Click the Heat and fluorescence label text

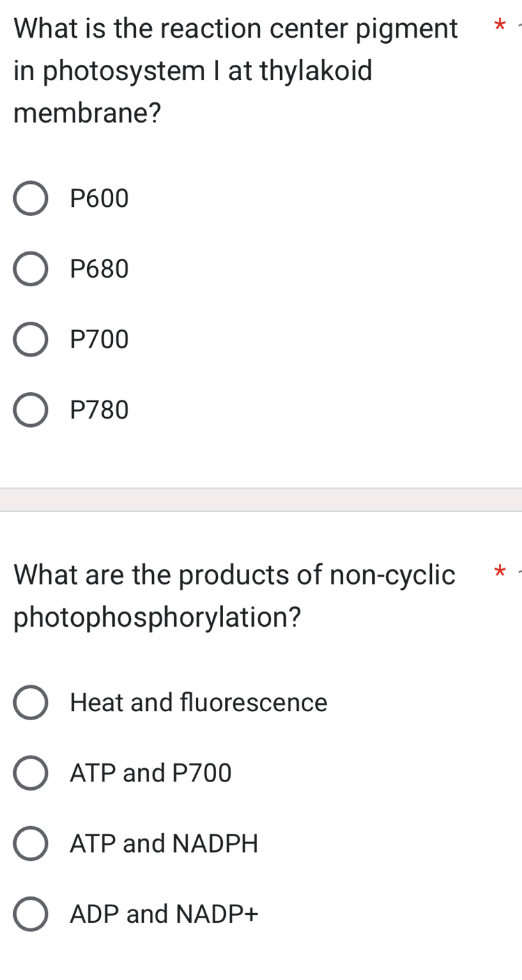coord(199,703)
